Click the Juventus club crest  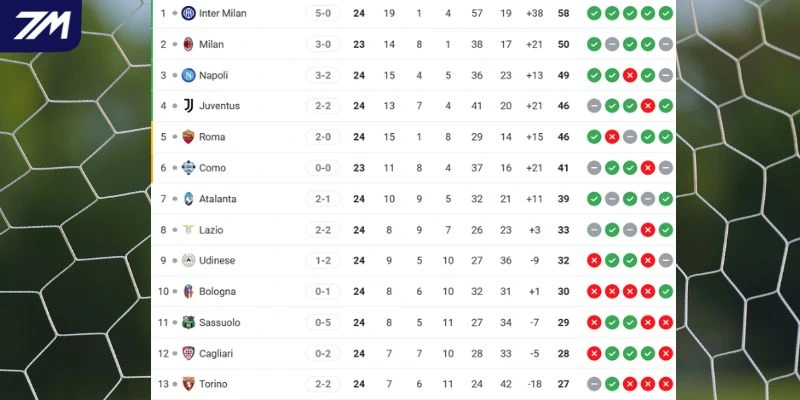tap(188, 106)
